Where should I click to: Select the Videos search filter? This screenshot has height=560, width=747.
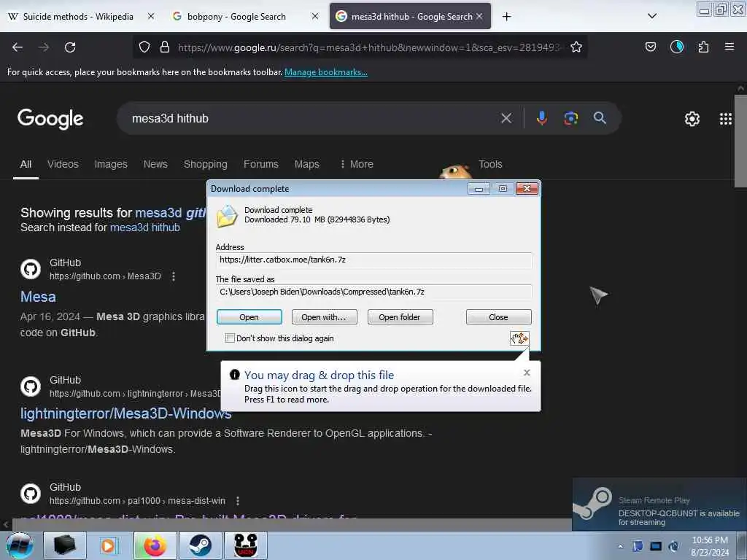[63, 164]
